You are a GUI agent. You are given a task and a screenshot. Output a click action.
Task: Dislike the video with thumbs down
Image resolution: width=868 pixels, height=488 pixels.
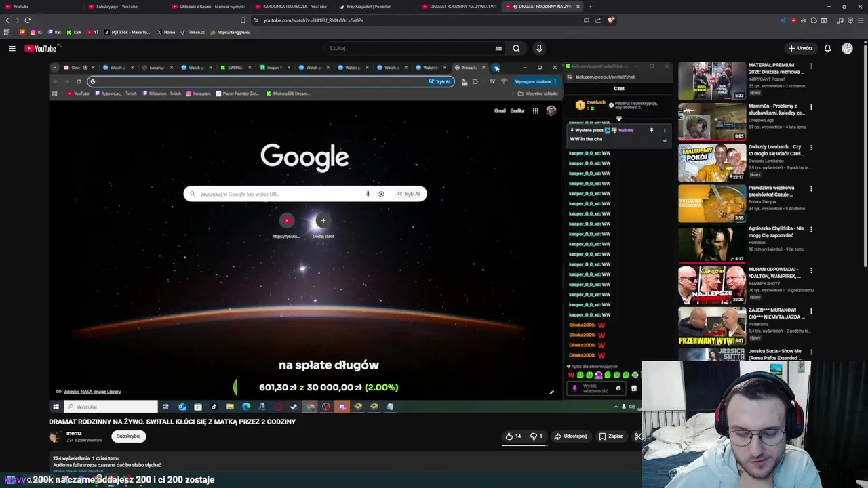click(536, 436)
